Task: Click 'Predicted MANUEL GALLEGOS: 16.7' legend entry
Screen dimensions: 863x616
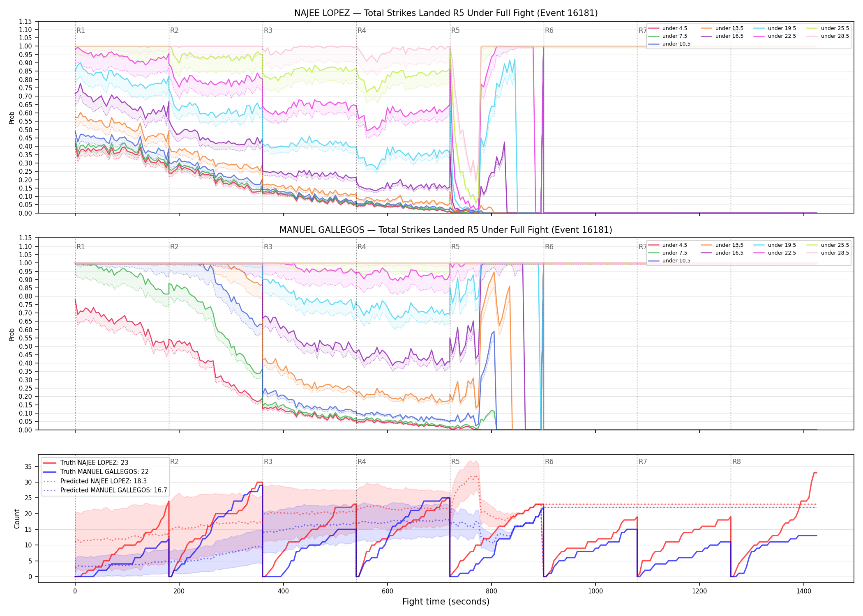Action: pos(105,490)
